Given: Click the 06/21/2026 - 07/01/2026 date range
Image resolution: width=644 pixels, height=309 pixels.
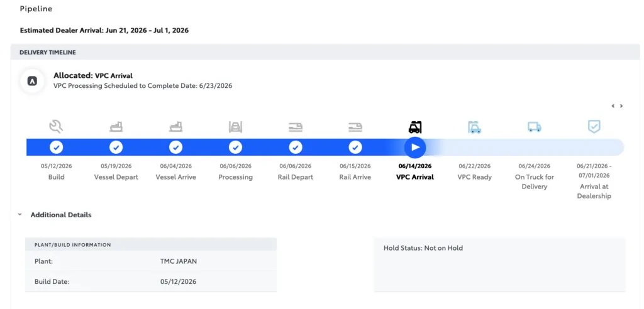Looking at the screenshot, I should coord(594,171).
